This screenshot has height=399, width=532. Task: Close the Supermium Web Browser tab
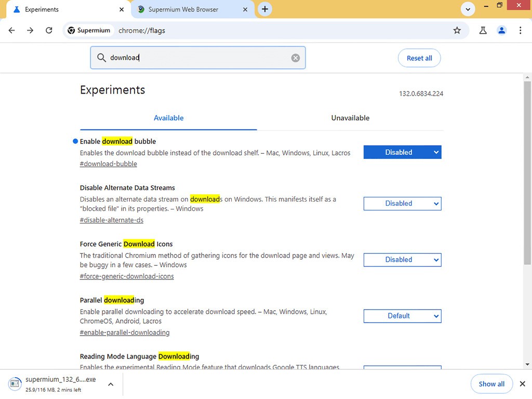(x=245, y=9)
